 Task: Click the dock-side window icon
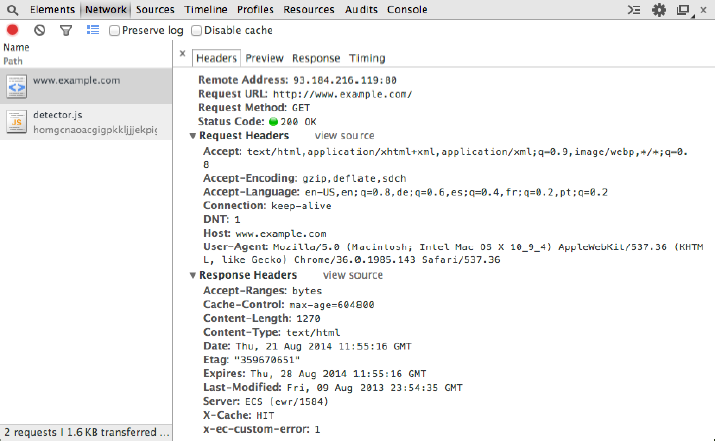pyautogui.click(x=684, y=9)
